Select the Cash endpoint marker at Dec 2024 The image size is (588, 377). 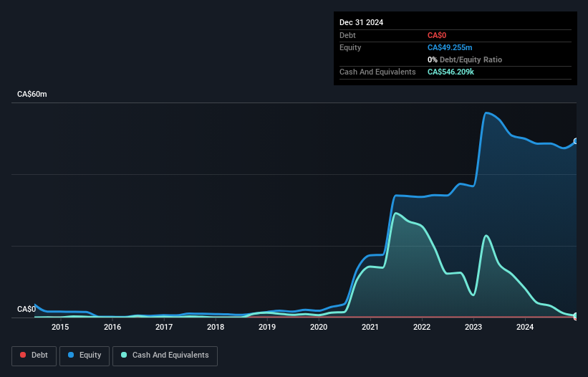576,315
